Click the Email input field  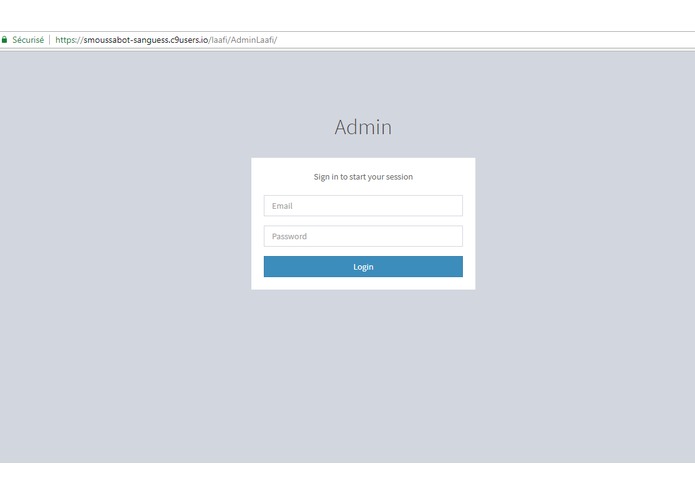(363, 206)
